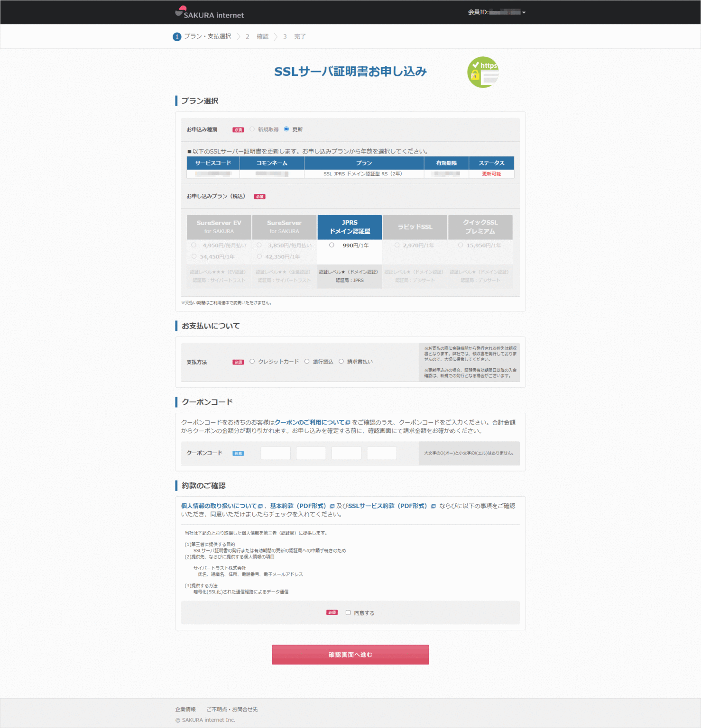
Task: Check the 同意する agreement checkbox
Action: pyautogui.click(x=347, y=612)
